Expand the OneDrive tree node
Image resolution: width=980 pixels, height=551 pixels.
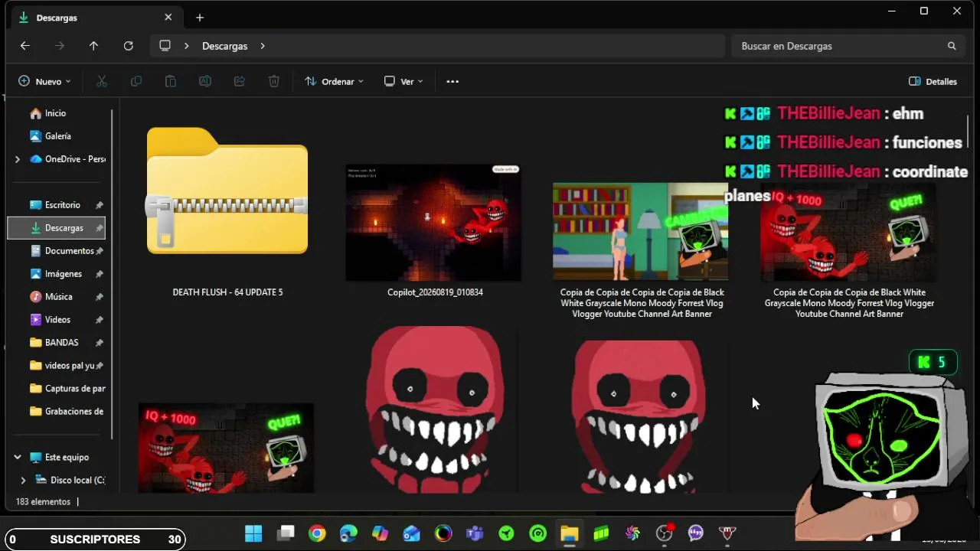click(17, 159)
